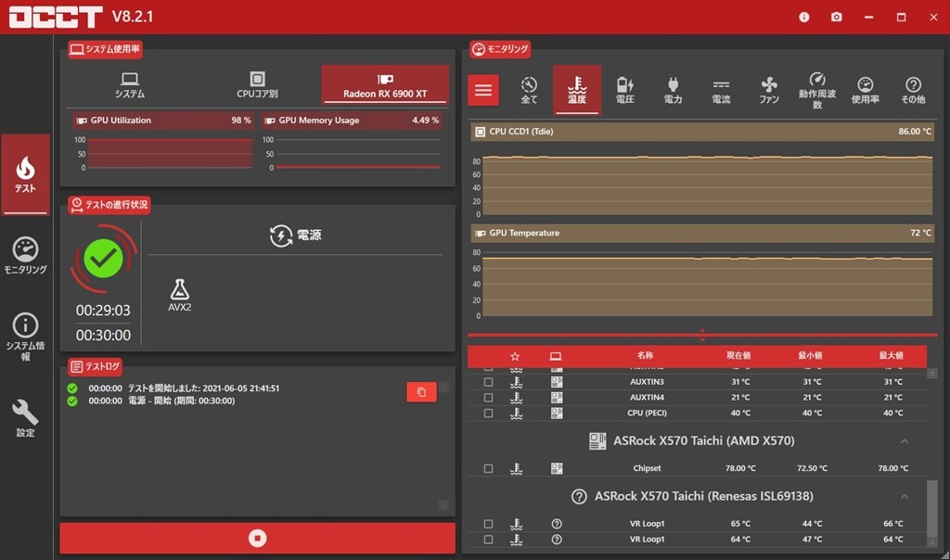The image size is (950, 560).
Task: Switch to the CPUコア別 tab
Action: (257, 85)
